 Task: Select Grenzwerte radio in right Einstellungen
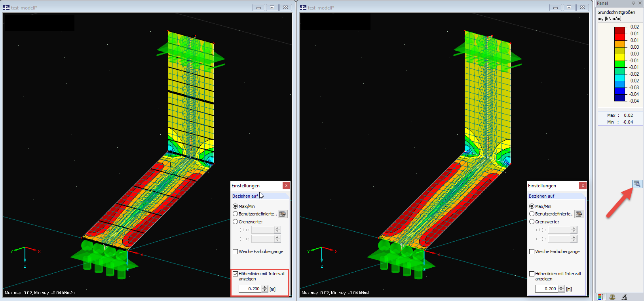tap(532, 222)
